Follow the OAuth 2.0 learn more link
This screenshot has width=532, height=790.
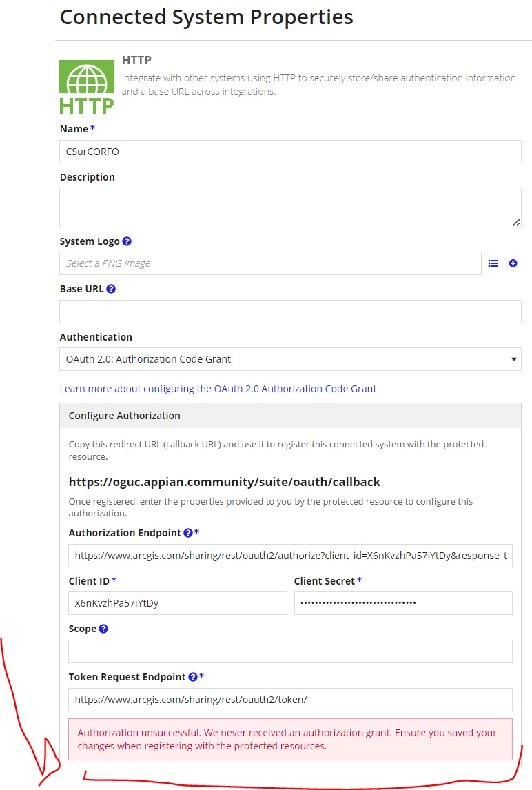(x=218, y=388)
